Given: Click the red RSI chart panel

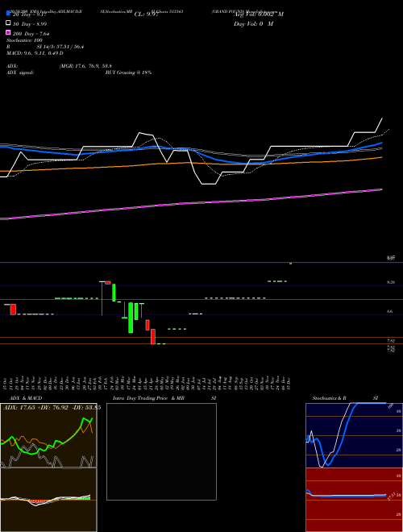Looking at the screenshot, I should 354,500.
